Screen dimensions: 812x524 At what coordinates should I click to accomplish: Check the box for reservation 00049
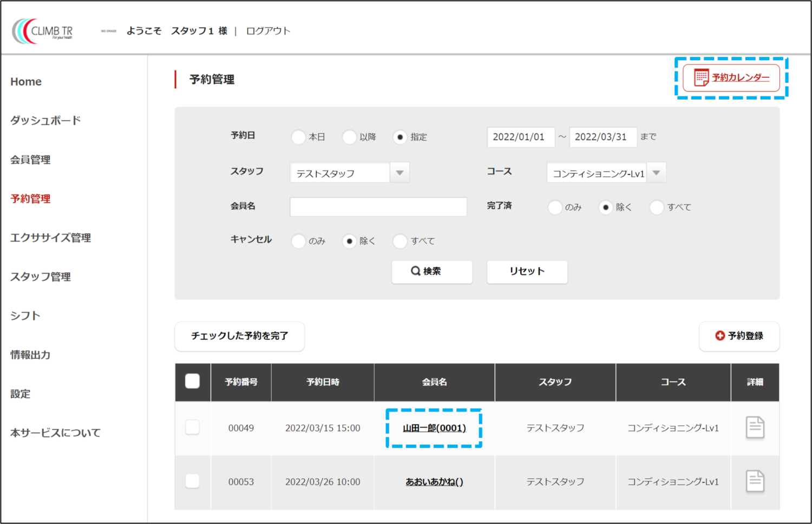click(x=192, y=428)
